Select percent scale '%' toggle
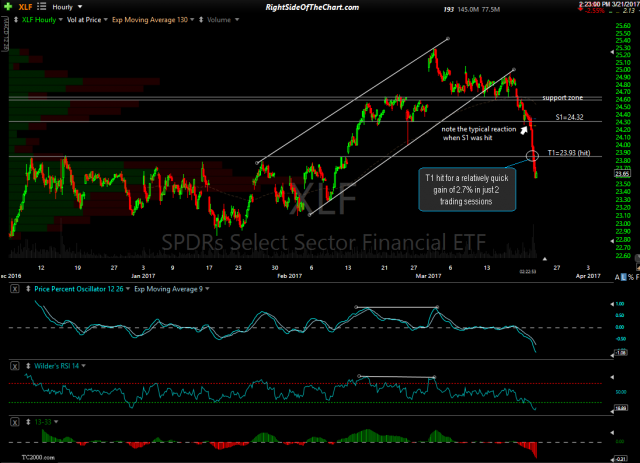The width and height of the screenshot is (640, 463). (x=631, y=277)
